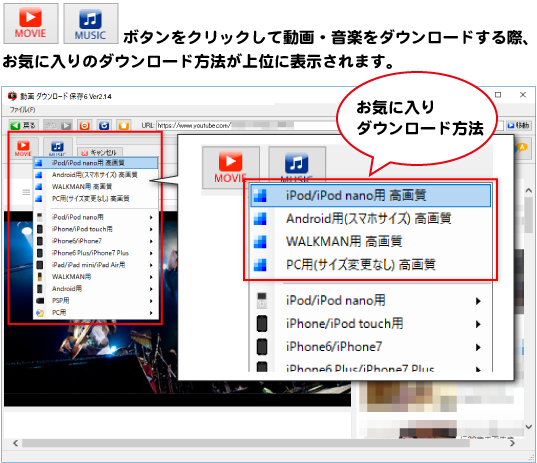Select iPod/iPod nano用 高画質 favorite entry
537x463 pixels.
tap(96, 163)
